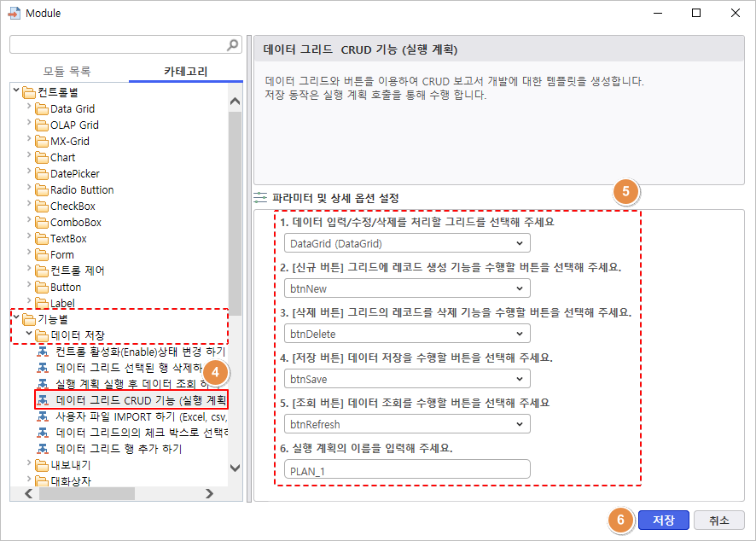The image size is (756, 541).
Task: Click the Button folder icon
Action: tap(42, 288)
